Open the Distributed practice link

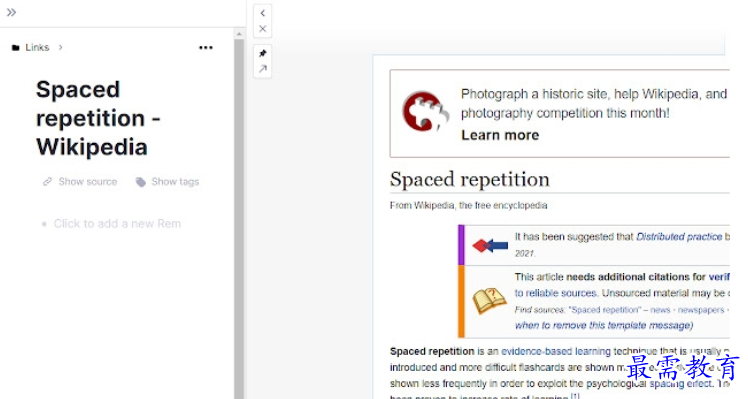pos(679,237)
